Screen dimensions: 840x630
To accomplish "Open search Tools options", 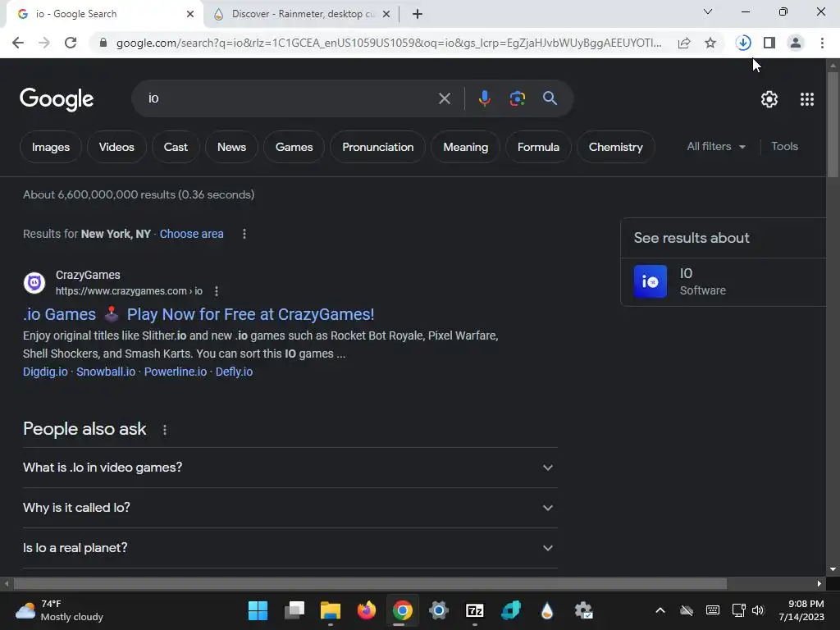I will [784, 146].
